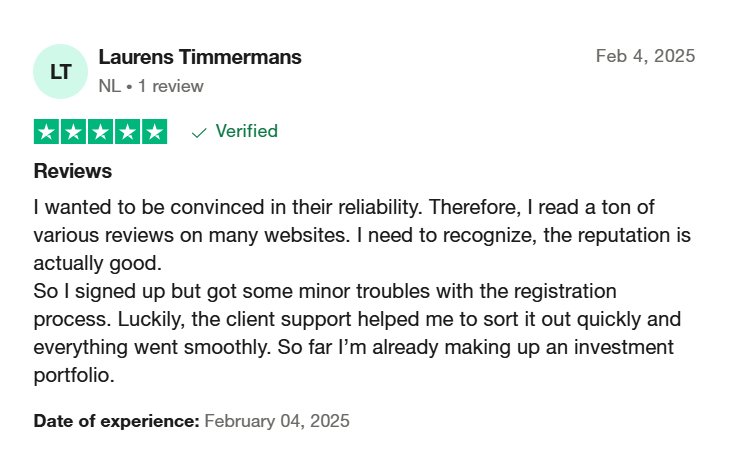Image resolution: width=754 pixels, height=460 pixels.
Task: Click the February 04, 2025 experience date
Action: click(x=277, y=421)
